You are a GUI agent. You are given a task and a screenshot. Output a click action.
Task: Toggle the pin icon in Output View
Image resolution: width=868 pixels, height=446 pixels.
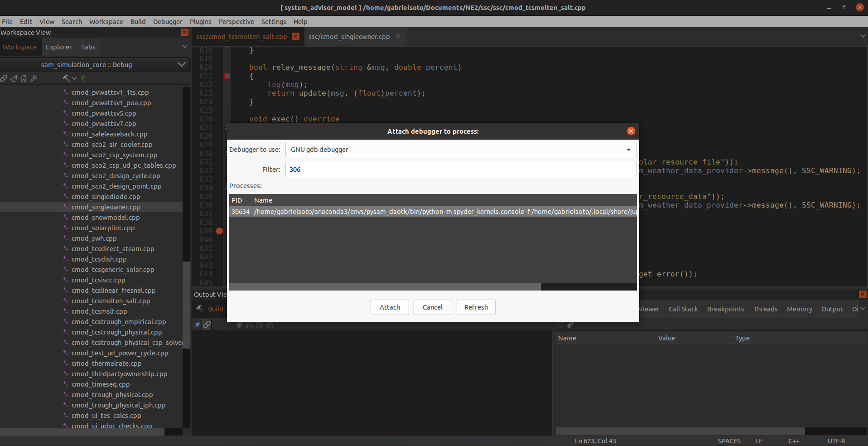pyautogui.click(x=197, y=325)
